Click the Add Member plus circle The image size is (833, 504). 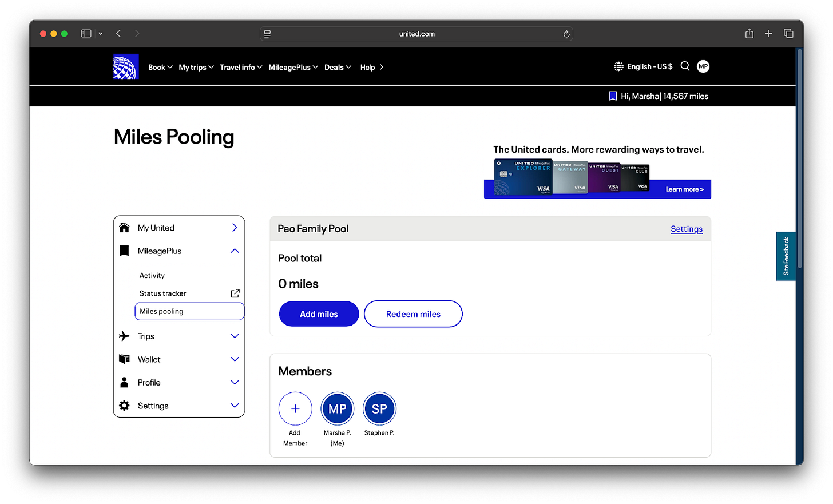[295, 408]
